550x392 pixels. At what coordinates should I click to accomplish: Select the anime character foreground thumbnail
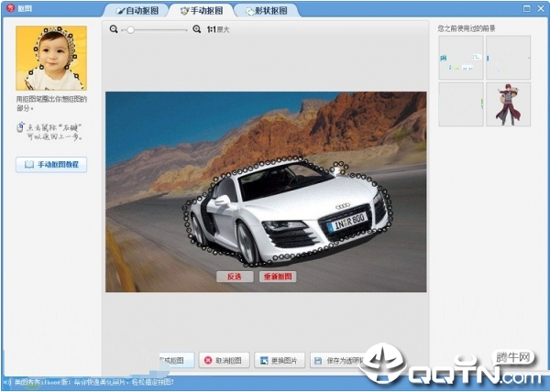pos(508,104)
